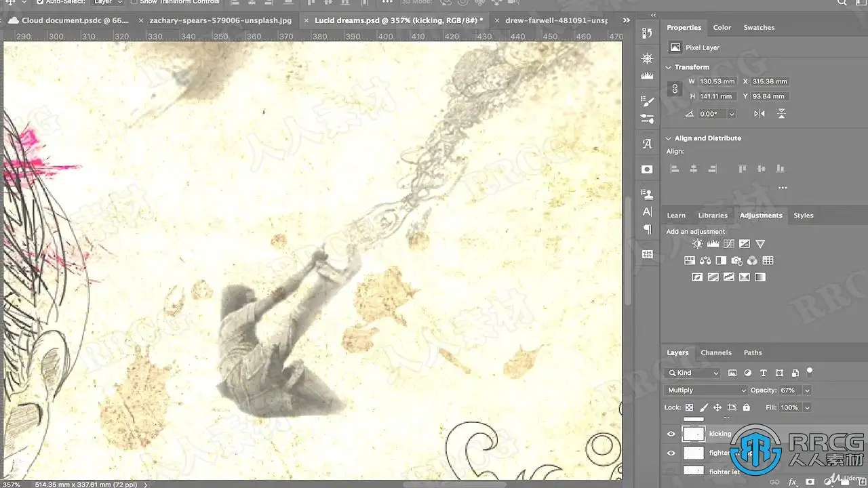Align right edges of layers
The height and width of the screenshot is (488, 868).
tap(712, 169)
